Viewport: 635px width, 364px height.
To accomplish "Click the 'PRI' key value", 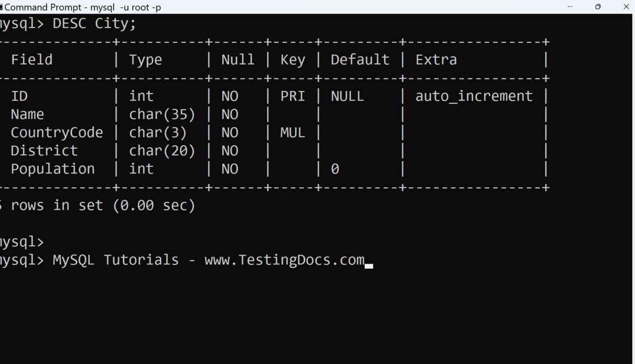I will pos(292,96).
